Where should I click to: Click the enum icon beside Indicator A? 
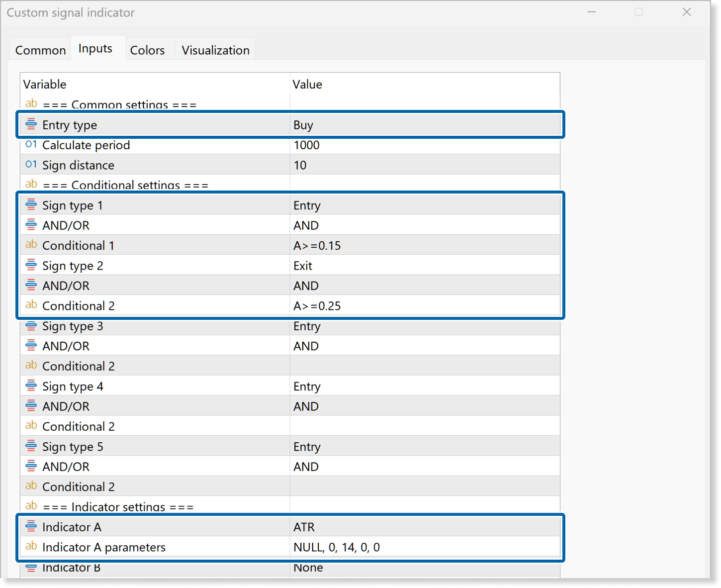[x=31, y=526]
